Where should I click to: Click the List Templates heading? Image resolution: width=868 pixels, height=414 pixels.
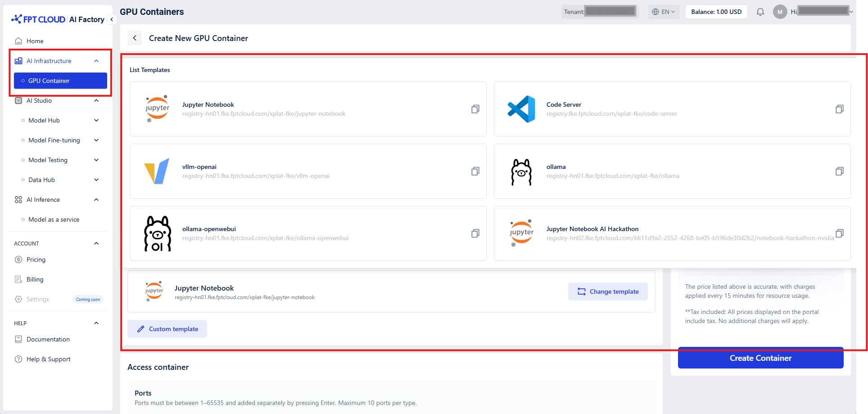pyautogui.click(x=150, y=70)
